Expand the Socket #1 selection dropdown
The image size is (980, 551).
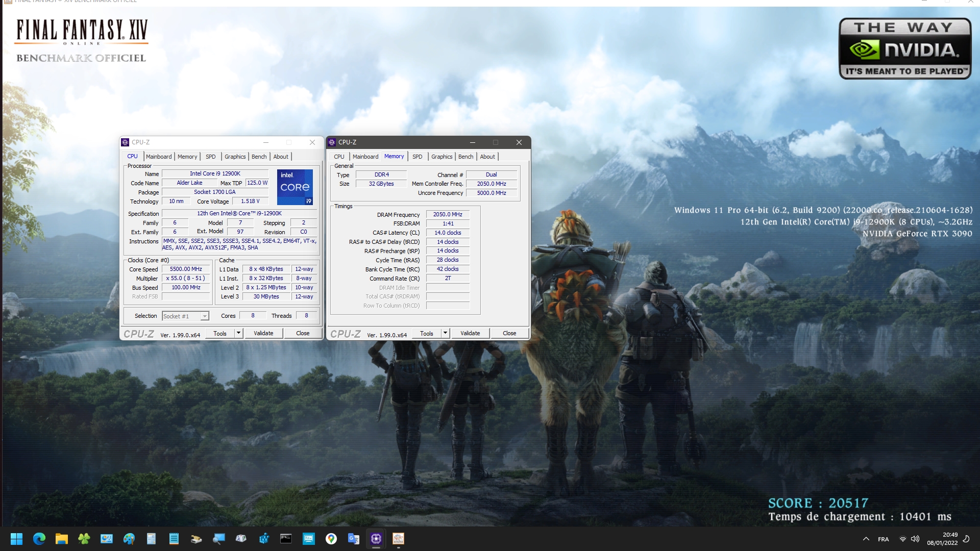point(204,316)
